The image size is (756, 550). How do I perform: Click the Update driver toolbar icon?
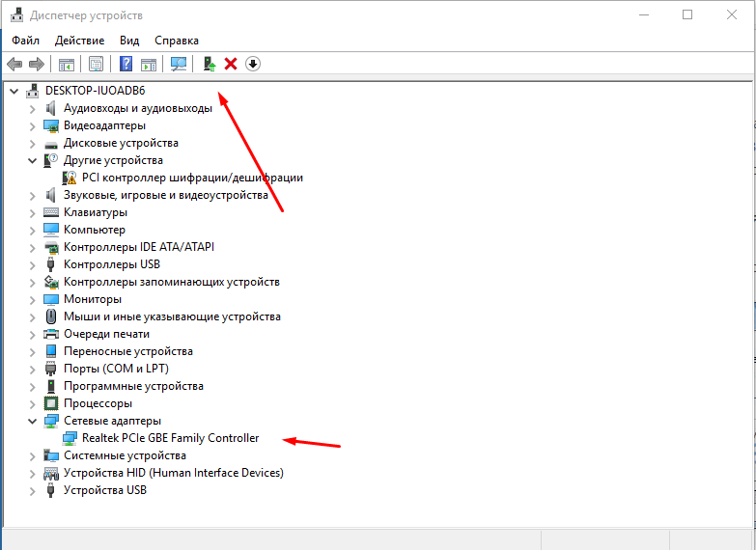coord(210,64)
